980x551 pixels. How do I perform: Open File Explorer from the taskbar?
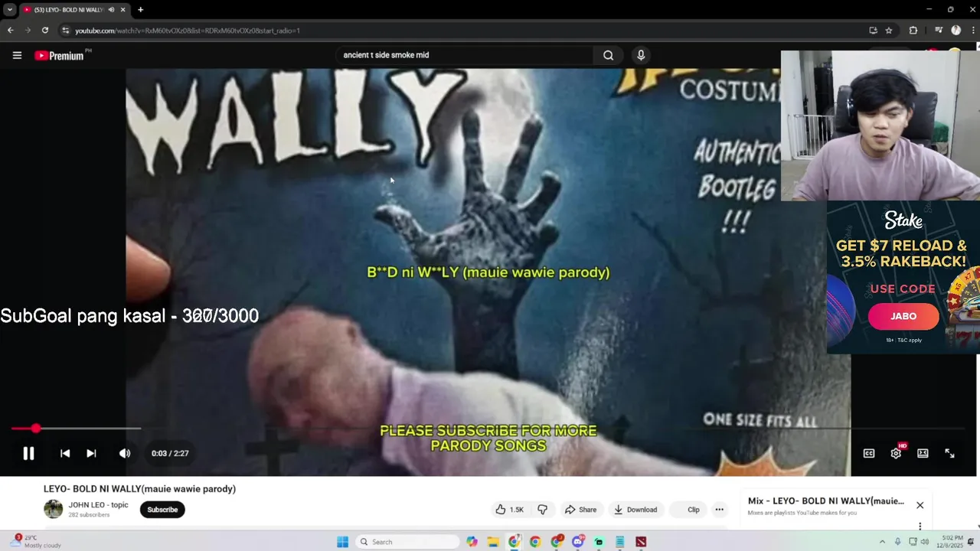(x=493, y=542)
